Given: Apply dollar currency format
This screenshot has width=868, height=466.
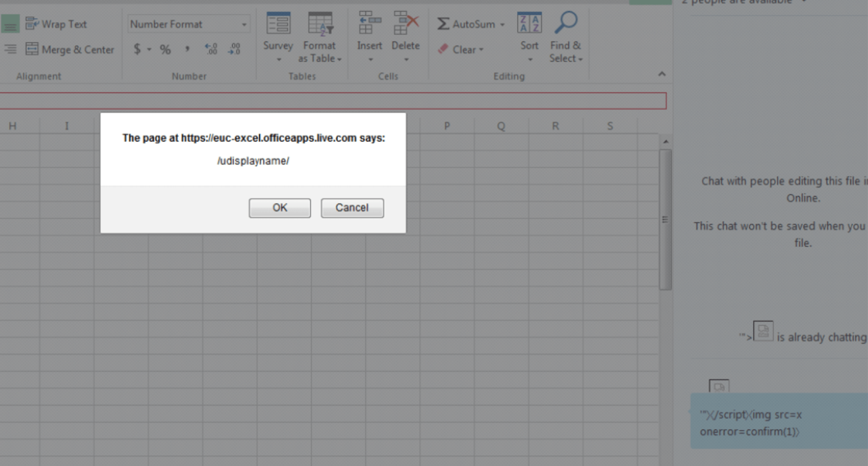Looking at the screenshot, I should [137, 49].
